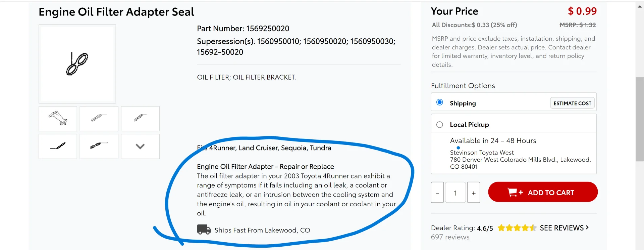Select the second thumbnail in the bottom row
Viewport: 644px width, 250px height.
click(x=99, y=146)
